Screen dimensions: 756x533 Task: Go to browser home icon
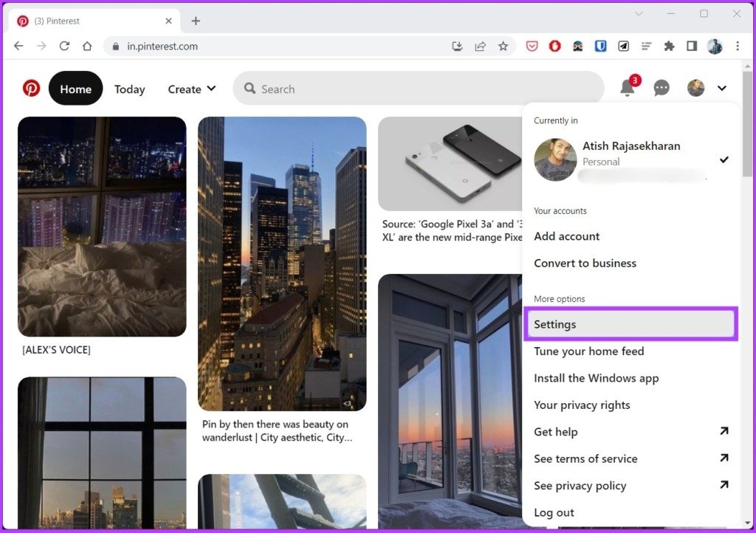click(x=87, y=47)
